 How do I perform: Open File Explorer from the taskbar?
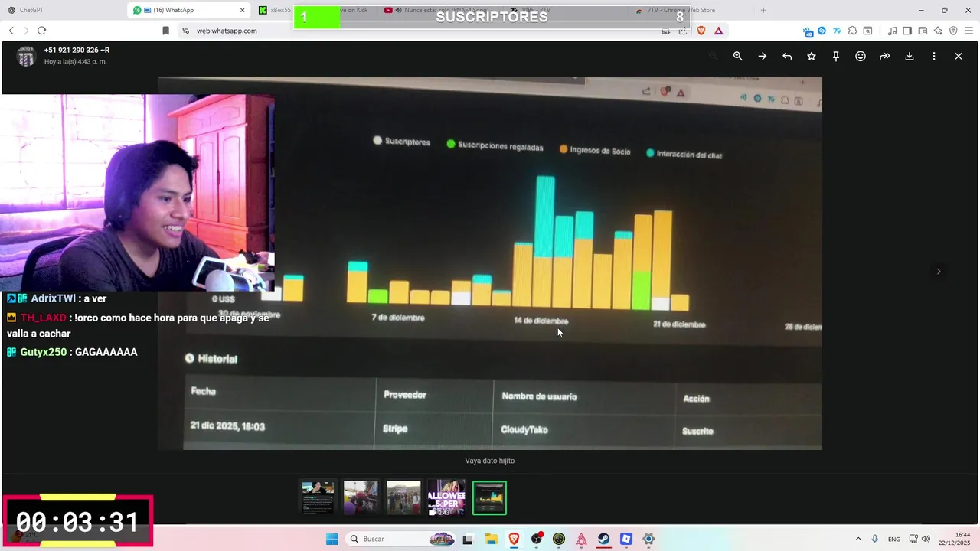492,539
